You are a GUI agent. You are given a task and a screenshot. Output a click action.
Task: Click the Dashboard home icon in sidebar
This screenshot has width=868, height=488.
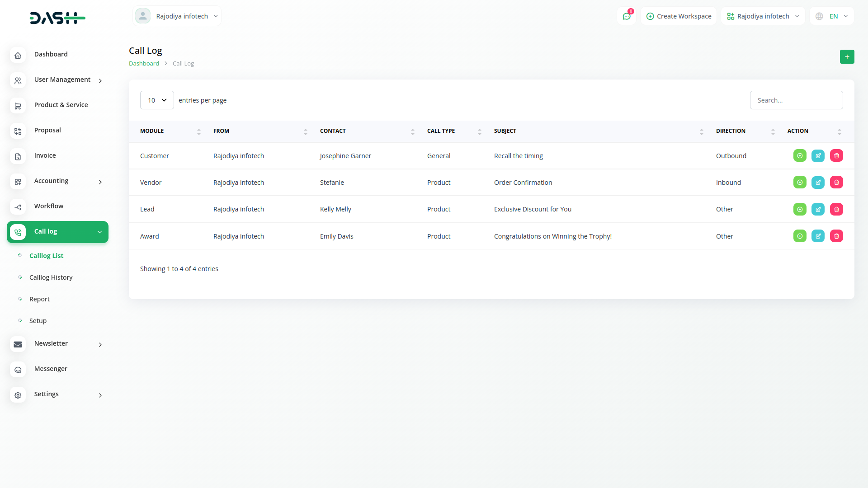18,55
